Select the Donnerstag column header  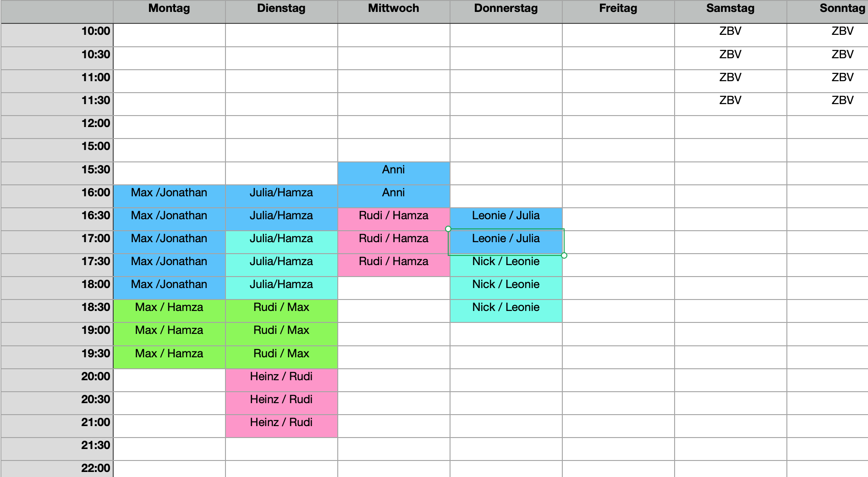click(x=506, y=11)
